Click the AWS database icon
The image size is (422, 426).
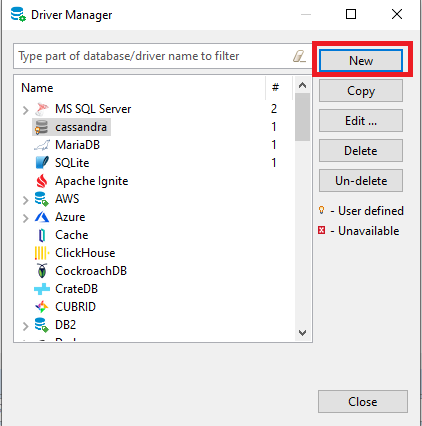pyautogui.click(x=42, y=199)
